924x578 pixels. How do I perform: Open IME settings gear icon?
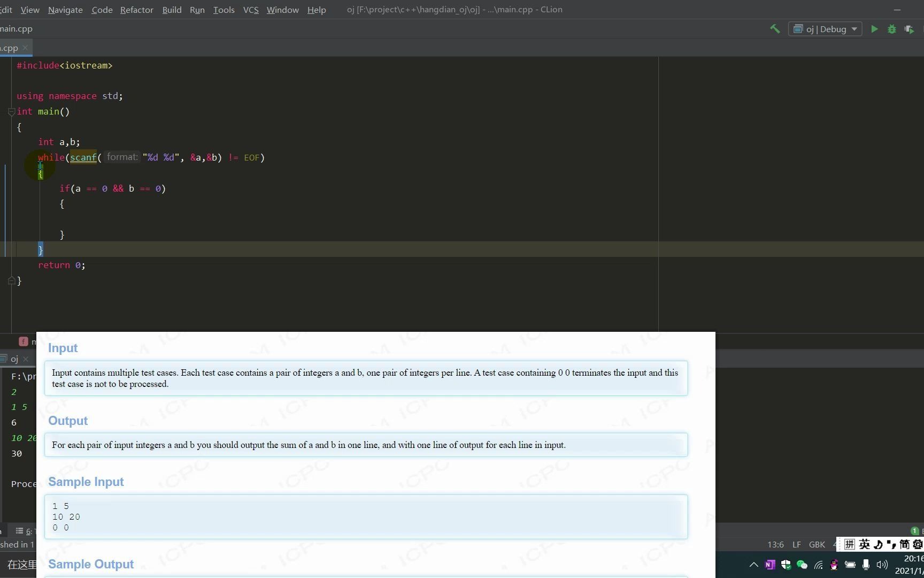[918, 544]
